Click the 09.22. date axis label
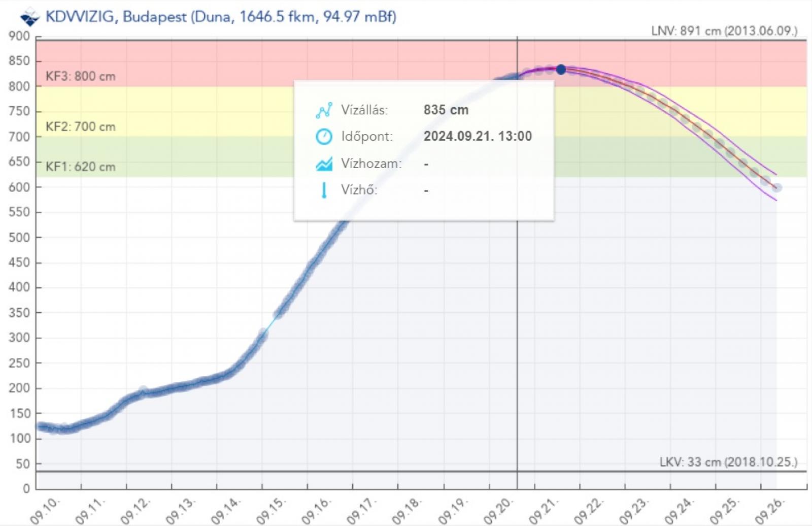Image resolution: width=812 pixels, height=526 pixels. 589,510
